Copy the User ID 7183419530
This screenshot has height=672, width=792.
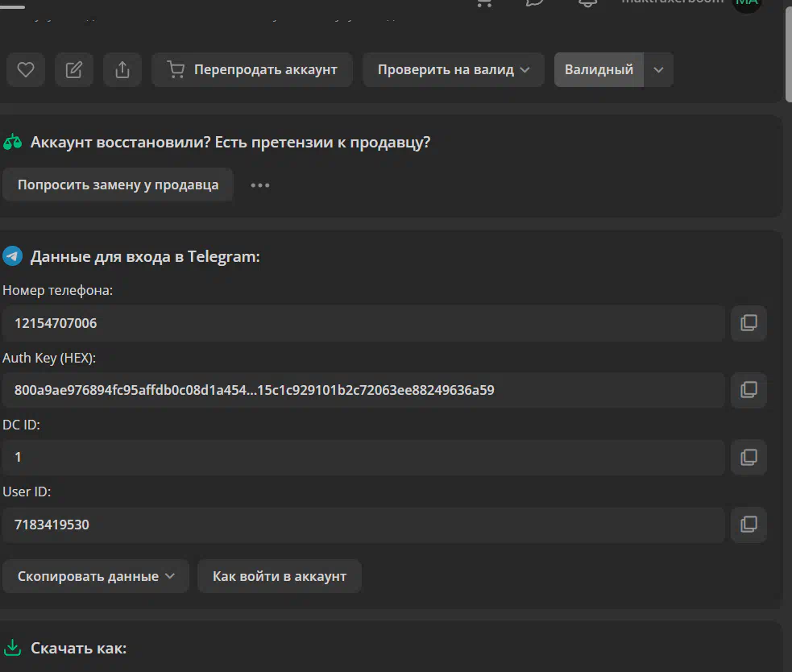(748, 525)
